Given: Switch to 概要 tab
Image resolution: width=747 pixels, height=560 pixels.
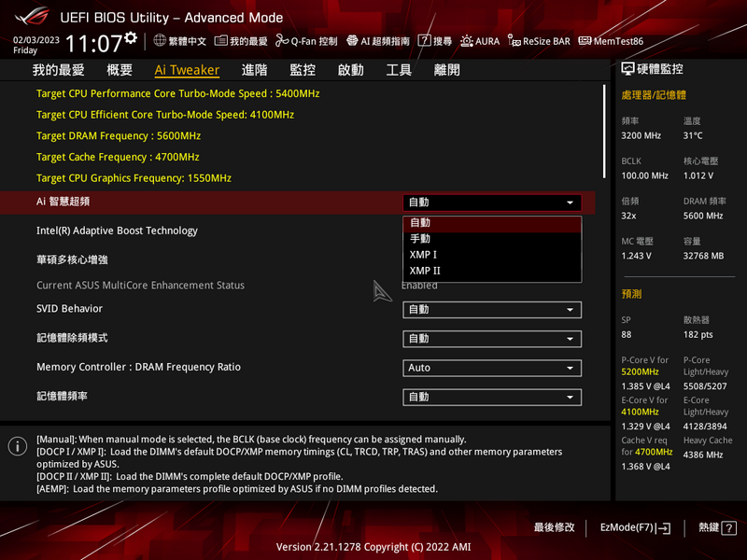Looking at the screenshot, I should pyautogui.click(x=120, y=70).
